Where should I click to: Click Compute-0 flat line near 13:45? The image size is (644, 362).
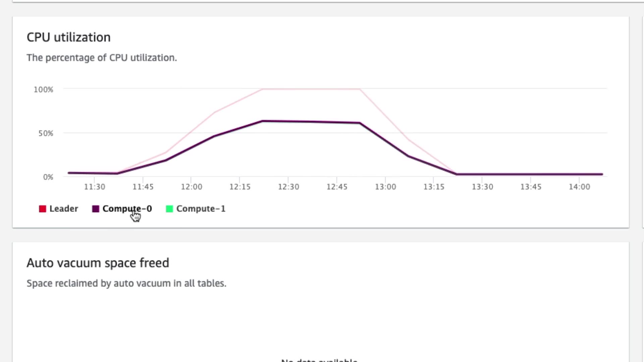tap(531, 174)
